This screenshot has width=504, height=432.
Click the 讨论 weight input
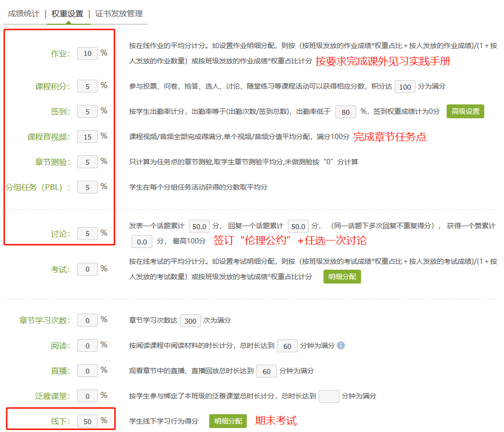click(87, 233)
